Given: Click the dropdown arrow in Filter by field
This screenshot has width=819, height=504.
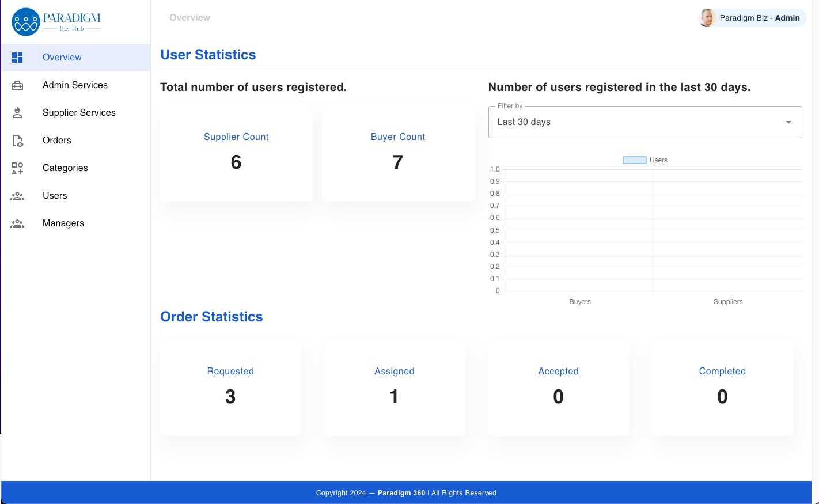Looking at the screenshot, I should (788, 122).
